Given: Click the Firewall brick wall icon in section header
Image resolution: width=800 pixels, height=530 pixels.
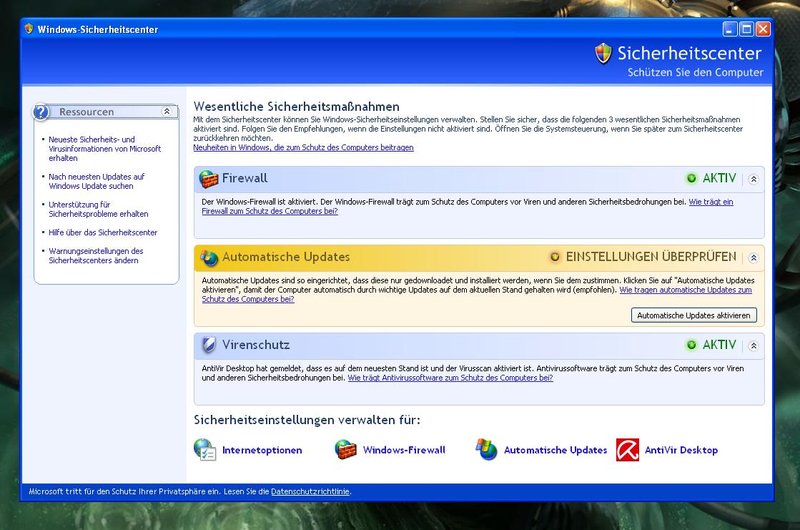Looking at the screenshot, I should pyautogui.click(x=209, y=179).
